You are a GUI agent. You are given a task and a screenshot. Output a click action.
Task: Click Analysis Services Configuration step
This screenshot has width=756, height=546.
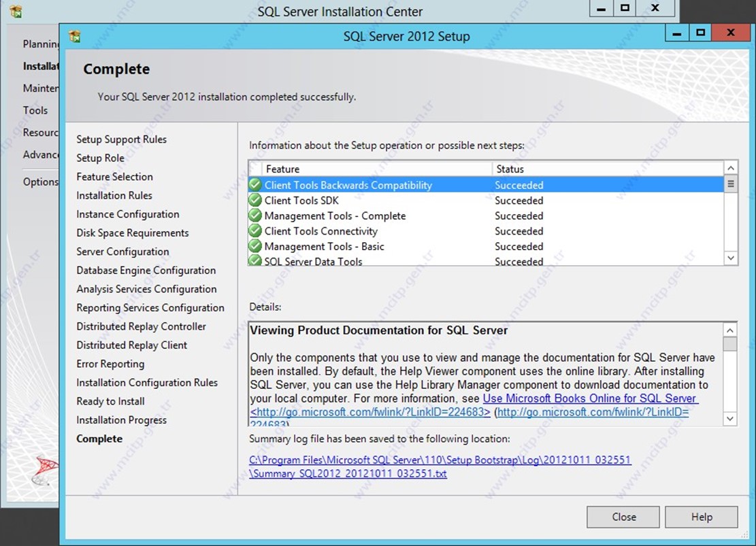146,289
